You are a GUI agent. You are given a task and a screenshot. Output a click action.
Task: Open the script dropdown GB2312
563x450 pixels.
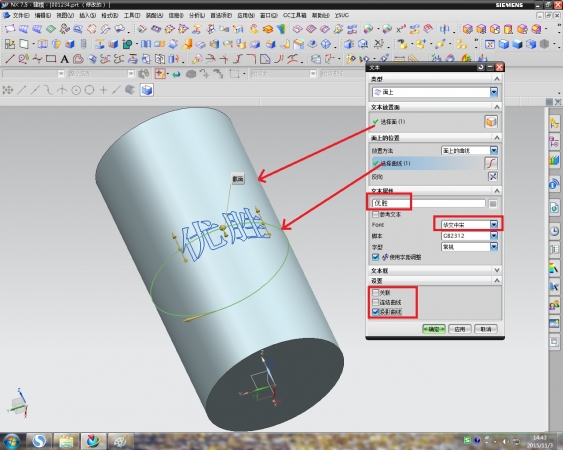[x=469, y=236]
